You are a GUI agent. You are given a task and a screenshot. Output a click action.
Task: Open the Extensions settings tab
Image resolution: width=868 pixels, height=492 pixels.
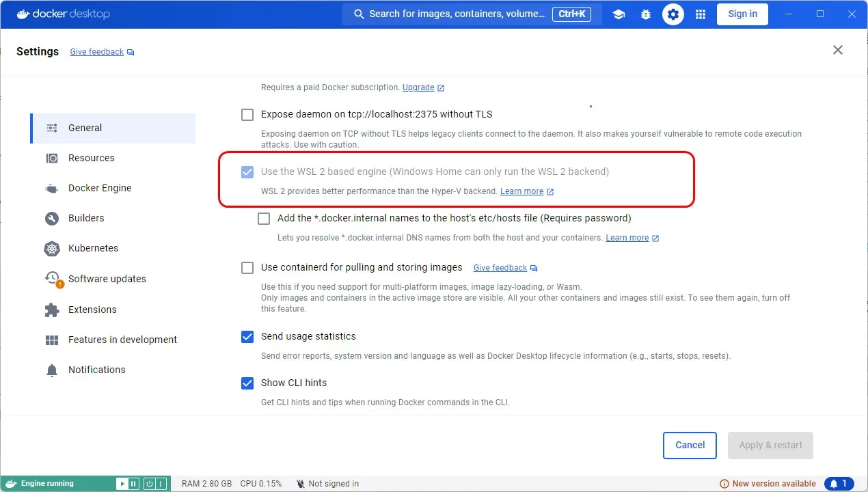coord(113,310)
